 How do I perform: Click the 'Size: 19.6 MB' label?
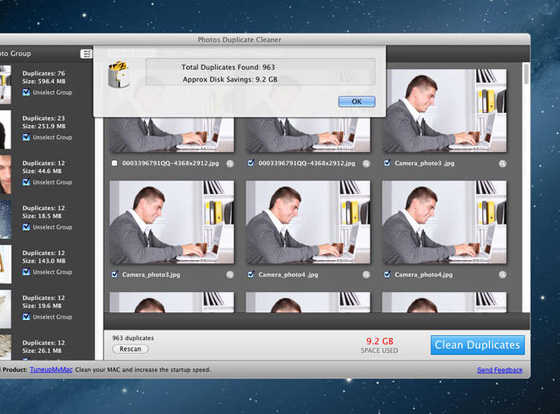point(42,306)
